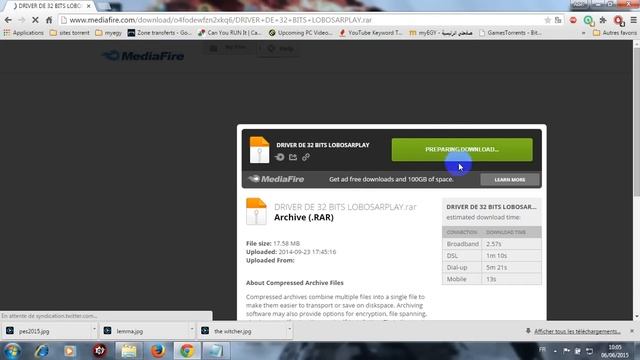Open the Chrome menu hamburger icon
This screenshot has width=640, height=360.
[633, 20]
